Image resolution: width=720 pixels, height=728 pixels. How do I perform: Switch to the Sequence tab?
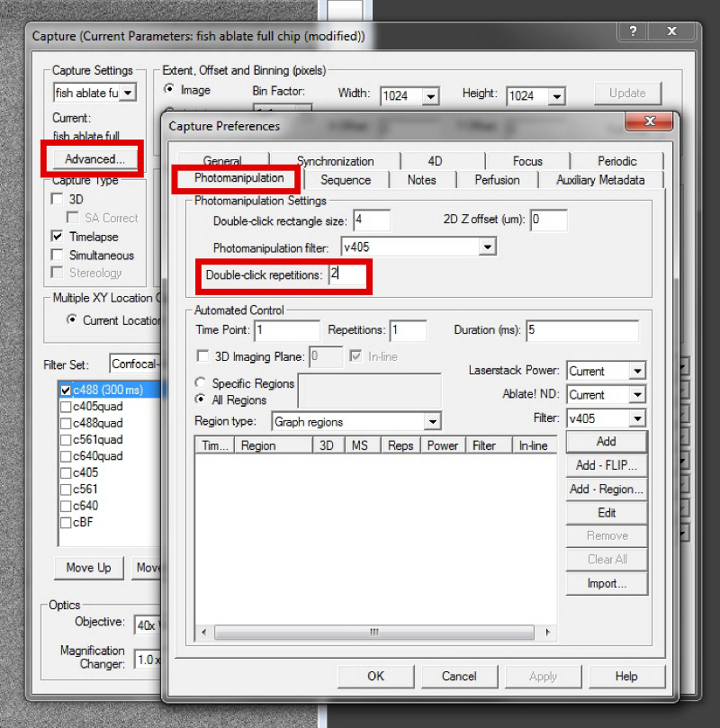click(x=346, y=180)
